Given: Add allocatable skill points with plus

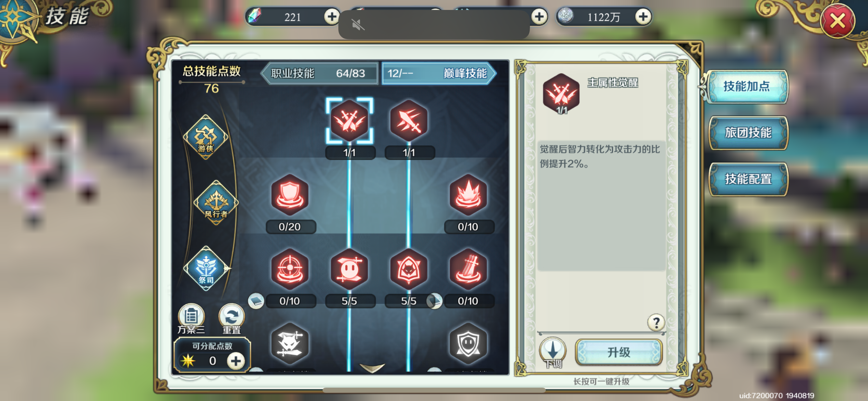Looking at the screenshot, I should pyautogui.click(x=236, y=361).
